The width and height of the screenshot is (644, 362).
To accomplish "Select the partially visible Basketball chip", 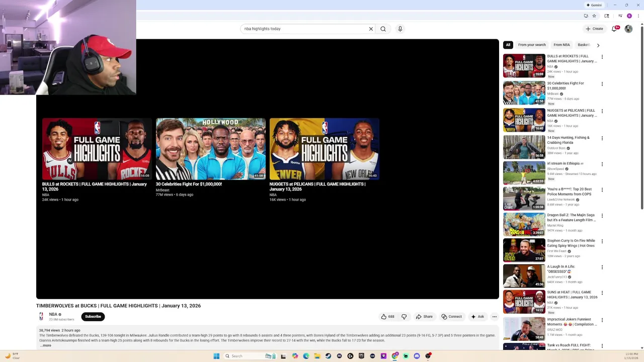I will point(584,45).
